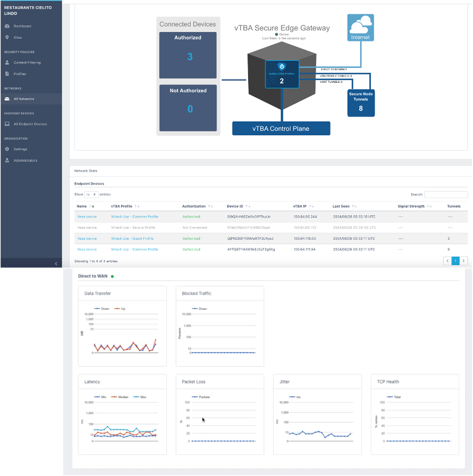Click the Settings gear icon

7,149
